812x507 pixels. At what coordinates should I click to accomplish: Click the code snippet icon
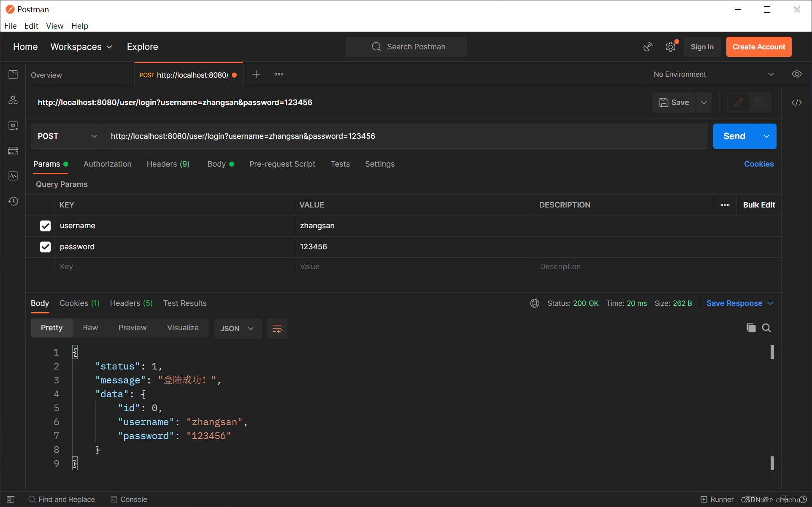[x=796, y=102]
